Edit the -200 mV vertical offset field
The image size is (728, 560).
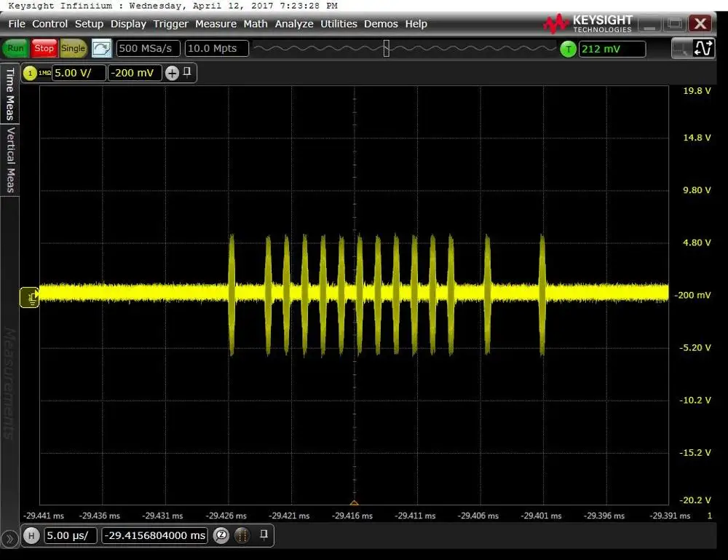click(135, 73)
